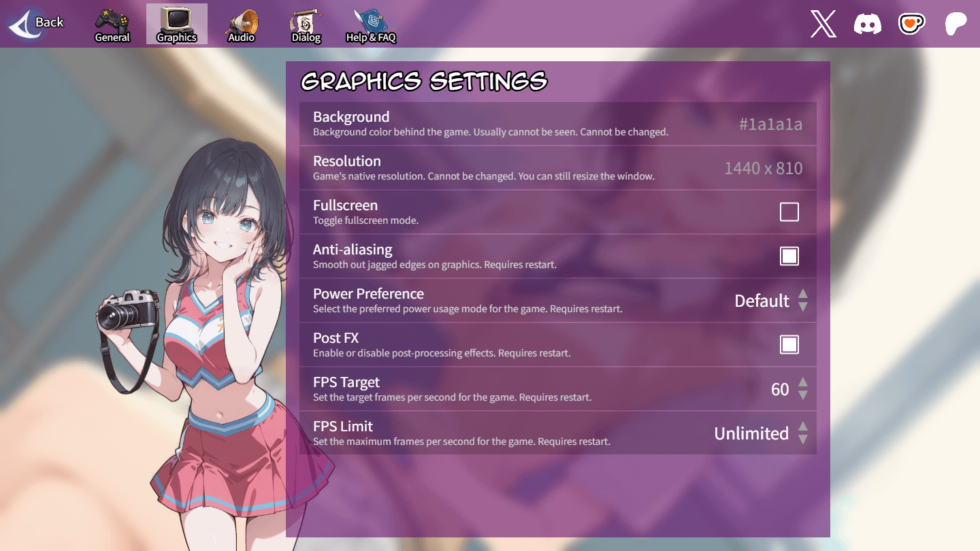Click the "Power Preference" setting label
Screen dimensions: 980x551
coord(368,294)
